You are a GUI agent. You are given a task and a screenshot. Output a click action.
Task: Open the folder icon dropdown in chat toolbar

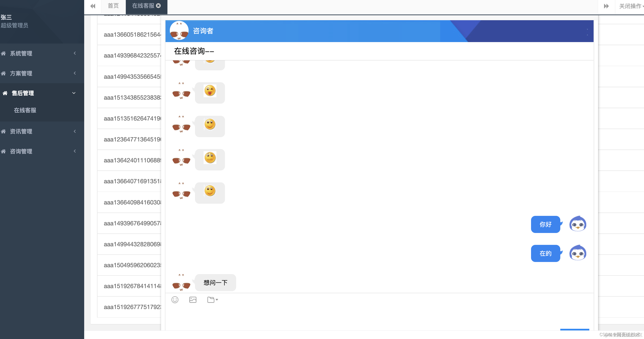click(x=212, y=300)
